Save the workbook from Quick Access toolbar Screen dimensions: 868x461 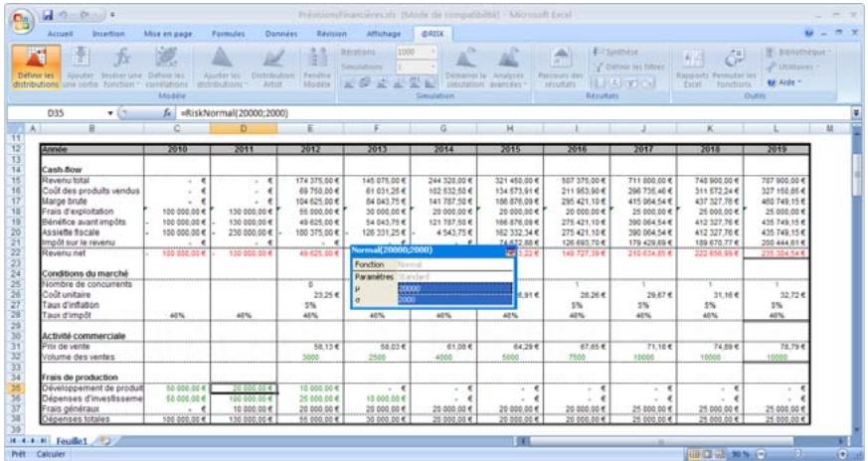click(48, 15)
